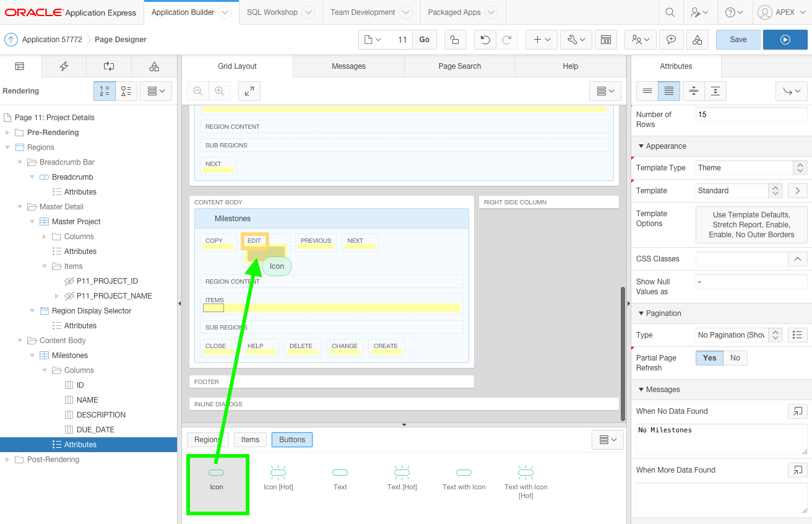Undo the last change
Image resolution: width=812 pixels, height=524 pixels.
coord(485,40)
